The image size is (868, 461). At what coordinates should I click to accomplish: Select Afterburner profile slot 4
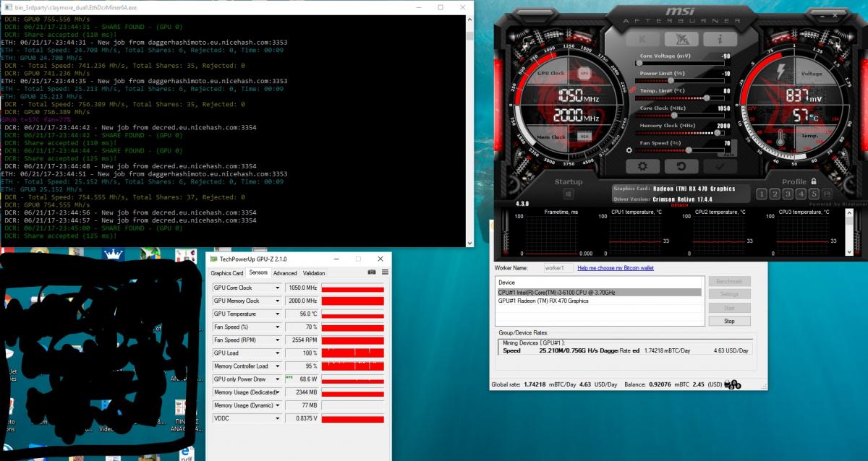[x=801, y=194]
